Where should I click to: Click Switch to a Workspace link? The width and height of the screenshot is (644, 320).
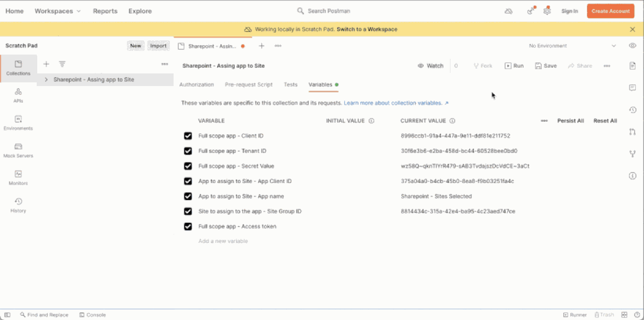(367, 29)
